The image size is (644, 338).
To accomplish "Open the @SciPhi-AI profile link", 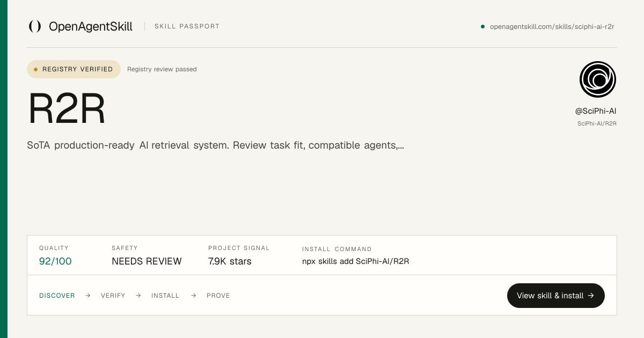I will (x=596, y=111).
